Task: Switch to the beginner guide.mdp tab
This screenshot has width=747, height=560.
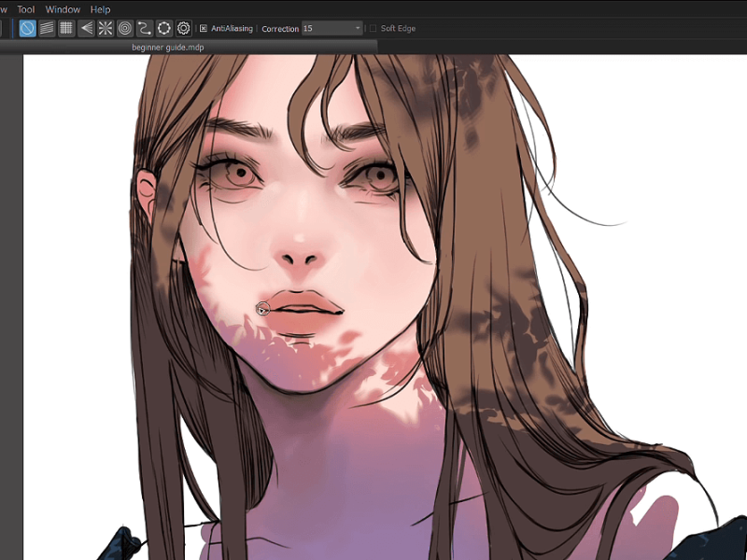Action: (169, 46)
